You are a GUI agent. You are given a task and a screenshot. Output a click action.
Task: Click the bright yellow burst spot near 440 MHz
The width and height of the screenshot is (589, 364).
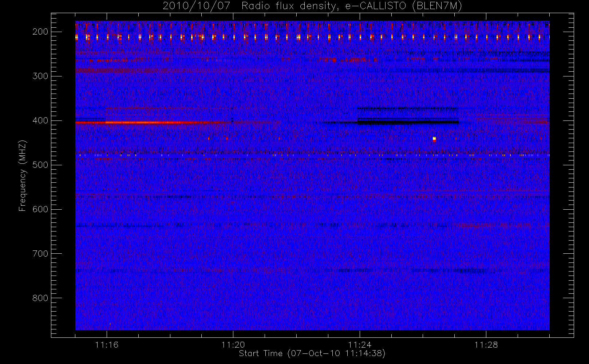(x=434, y=139)
